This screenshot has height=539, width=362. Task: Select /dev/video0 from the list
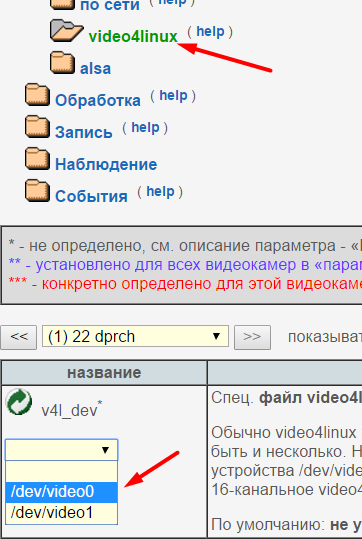tap(62, 492)
